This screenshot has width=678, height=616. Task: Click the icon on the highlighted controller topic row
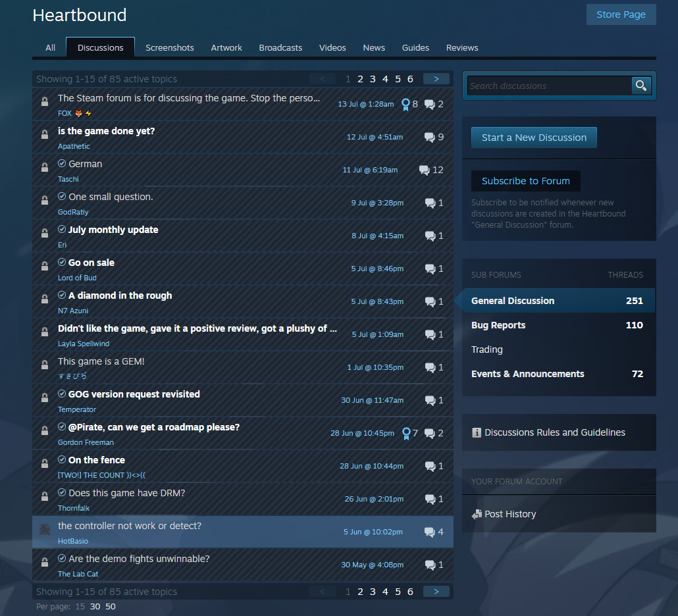(45, 529)
